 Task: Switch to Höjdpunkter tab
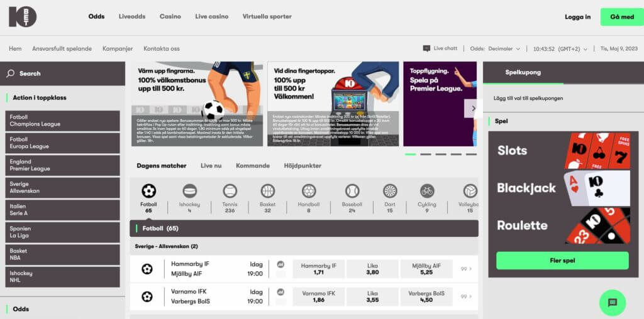(x=303, y=166)
